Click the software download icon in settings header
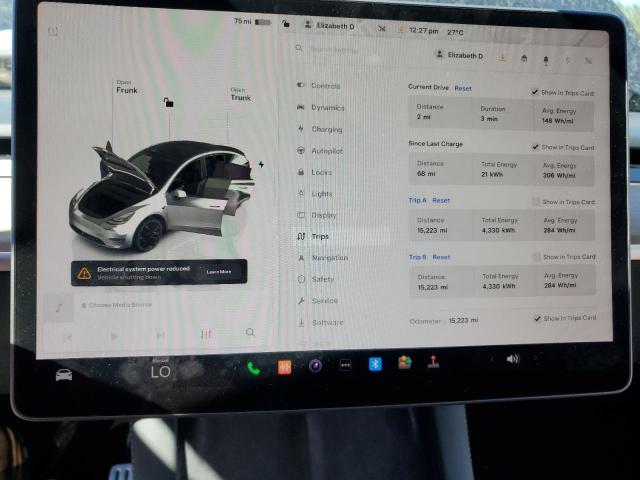The height and width of the screenshot is (480, 640). point(503,58)
